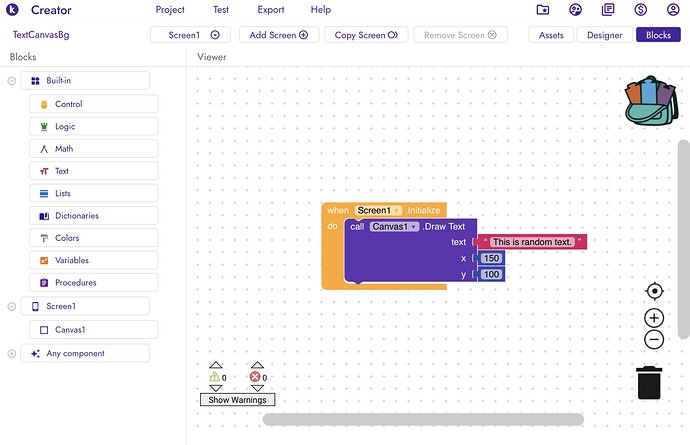Click the Kodular Creator logo icon
690x445 pixels.
tap(12, 9)
